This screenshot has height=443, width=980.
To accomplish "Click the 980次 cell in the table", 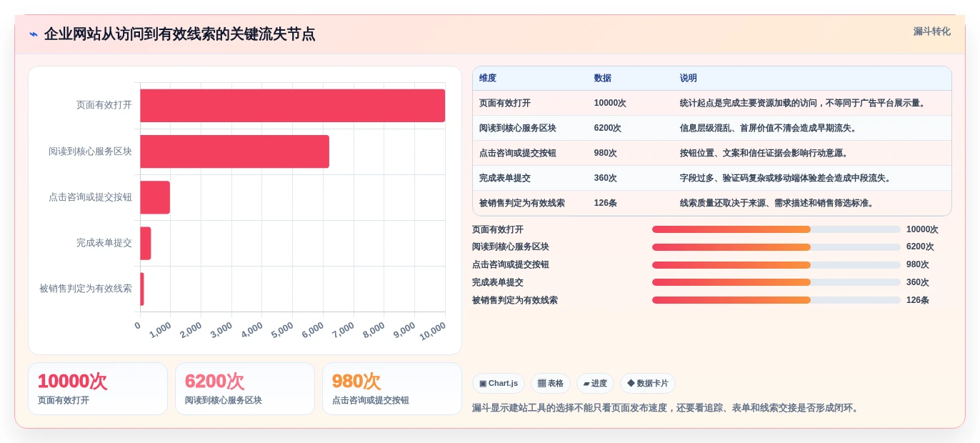I will [x=606, y=153].
